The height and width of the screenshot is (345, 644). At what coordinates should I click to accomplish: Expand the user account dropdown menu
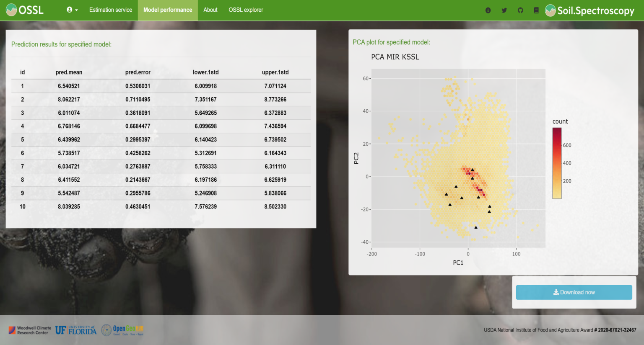point(72,10)
